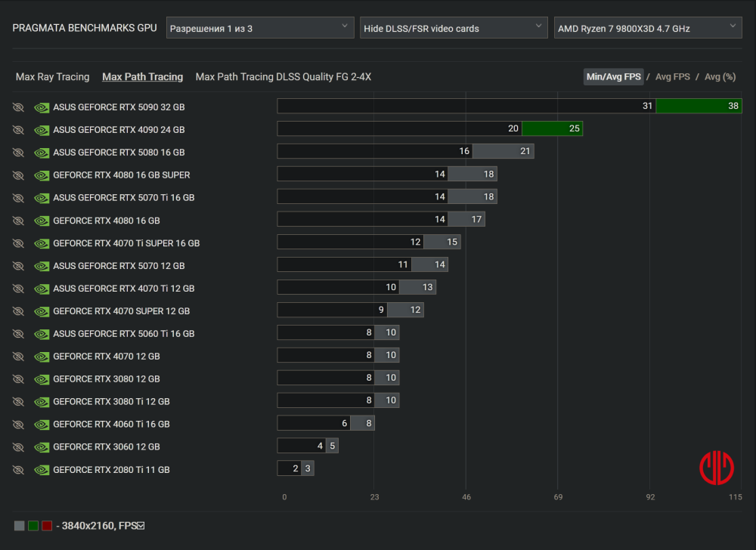The width and height of the screenshot is (756, 550).
Task: Click the PRAGMATA BENCHMARKS GPU title
Action: (85, 28)
